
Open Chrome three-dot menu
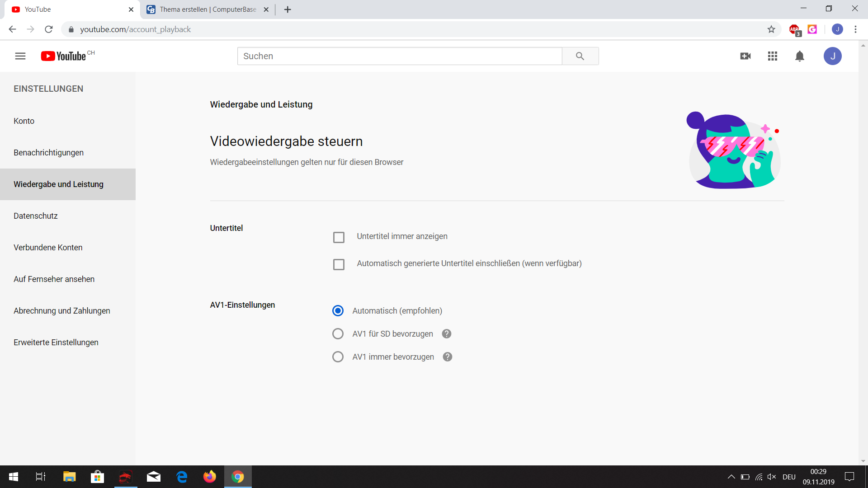[855, 29]
